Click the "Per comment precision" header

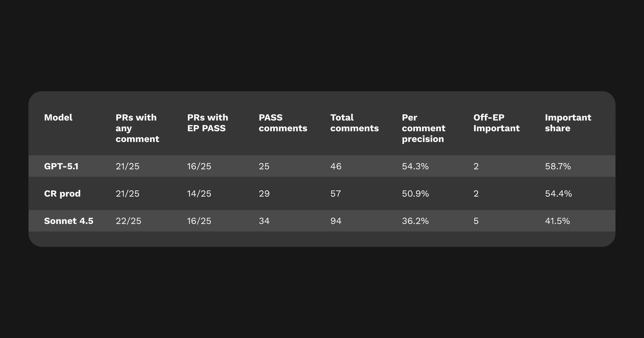pos(423,128)
